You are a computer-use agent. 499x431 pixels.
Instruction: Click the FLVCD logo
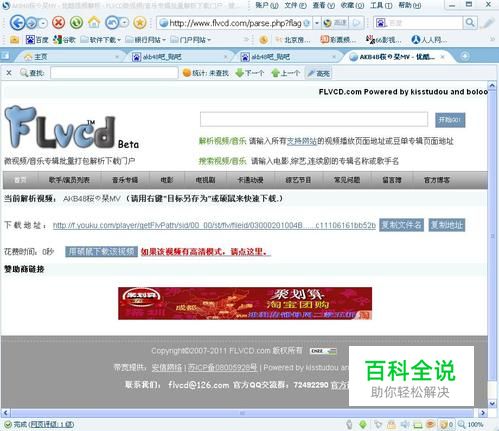pyautogui.click(x=71, y=127)
